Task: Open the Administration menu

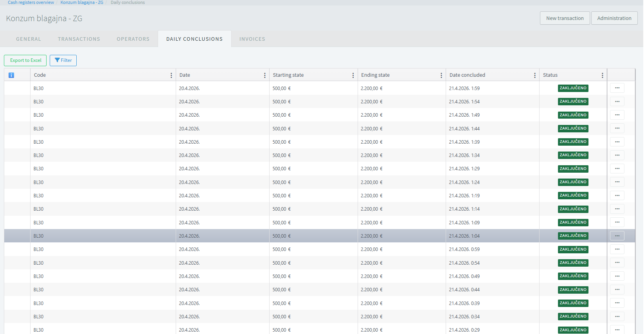Action: pos(614,18)
